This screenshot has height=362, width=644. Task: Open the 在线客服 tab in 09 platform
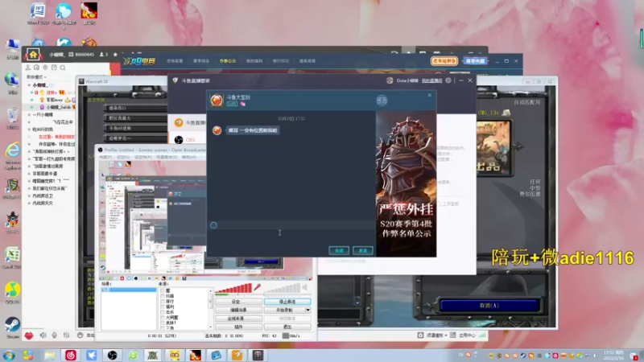[175, 61]
